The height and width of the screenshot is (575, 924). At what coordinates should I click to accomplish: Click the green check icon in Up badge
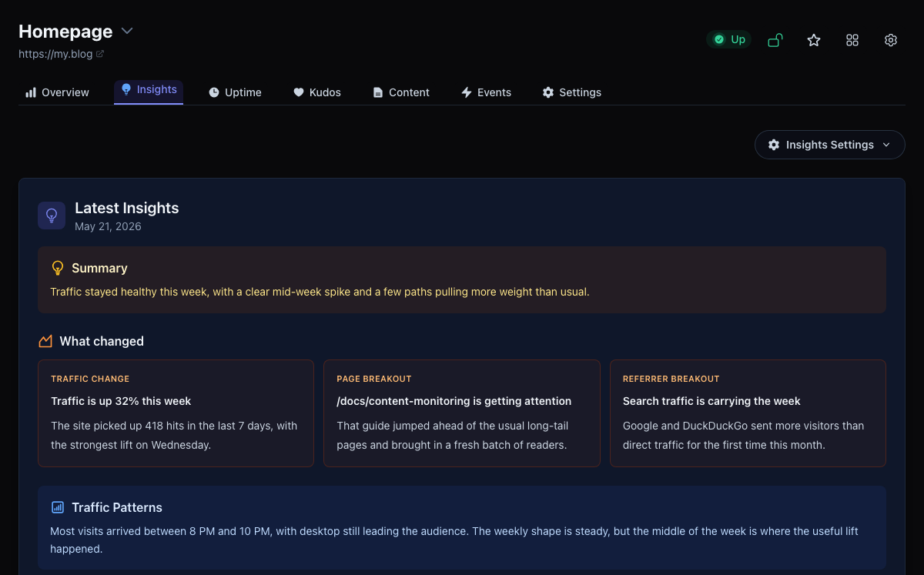point(719,39)
